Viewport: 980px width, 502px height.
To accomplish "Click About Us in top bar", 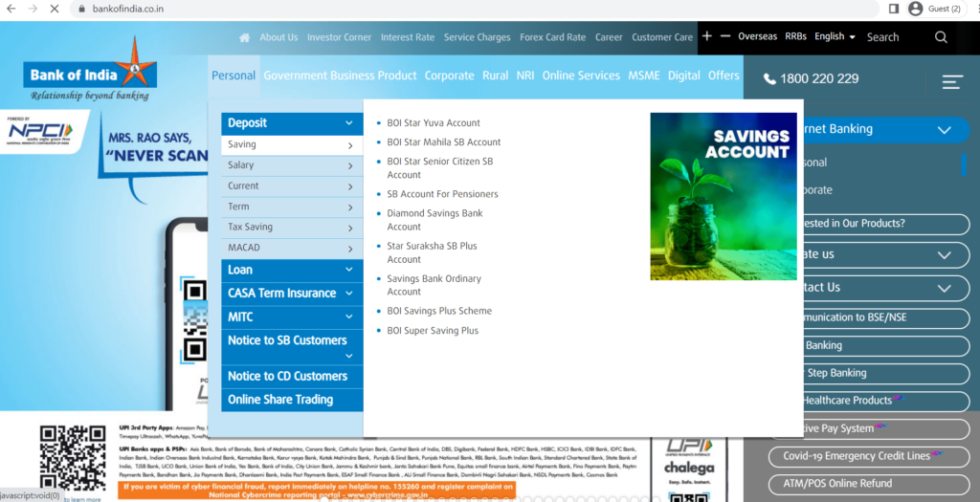I will pos(278,37).
